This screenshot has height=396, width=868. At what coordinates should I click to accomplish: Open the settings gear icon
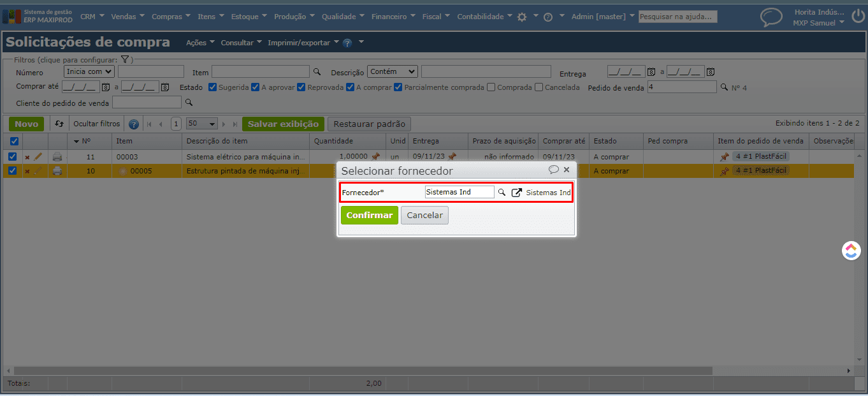[x=522, y=17]
